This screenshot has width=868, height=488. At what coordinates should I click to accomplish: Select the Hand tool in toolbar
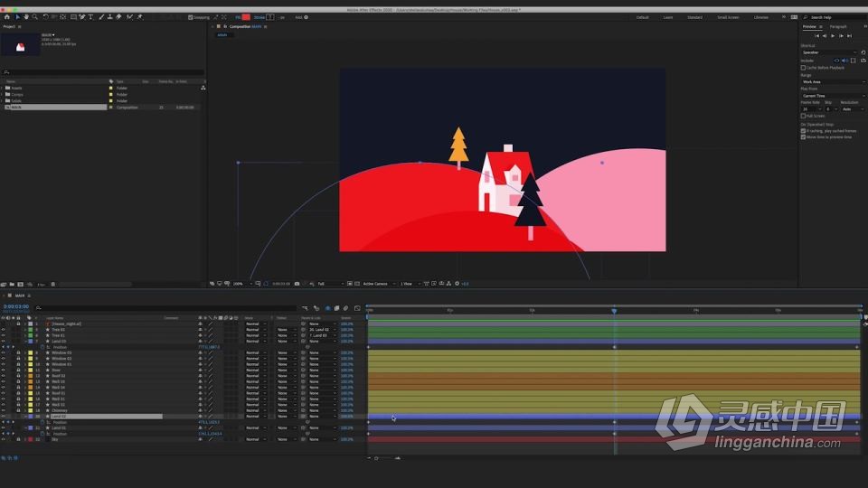pos(26,17)
